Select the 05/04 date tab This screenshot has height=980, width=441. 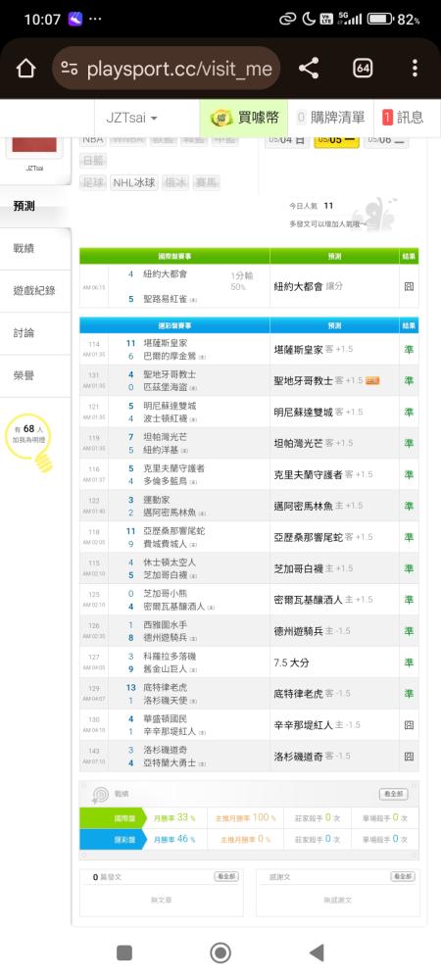(x=286, y=139)
